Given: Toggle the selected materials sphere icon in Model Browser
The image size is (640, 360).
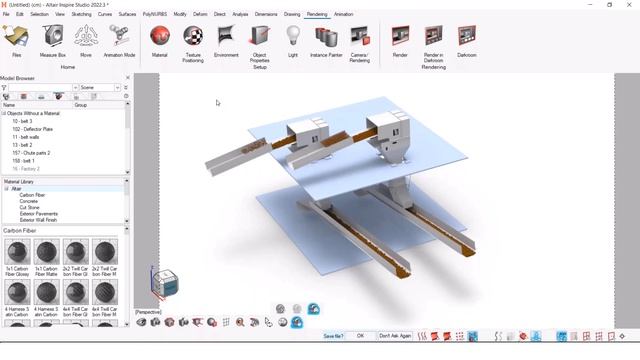Looking at the screenshot, I should [58, 96].
